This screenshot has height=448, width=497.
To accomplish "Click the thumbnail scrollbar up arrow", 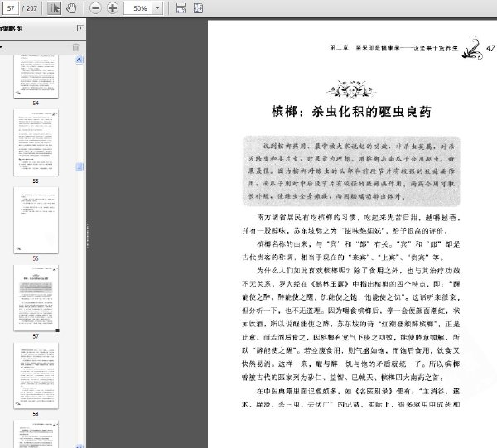I will click(80, 60).
